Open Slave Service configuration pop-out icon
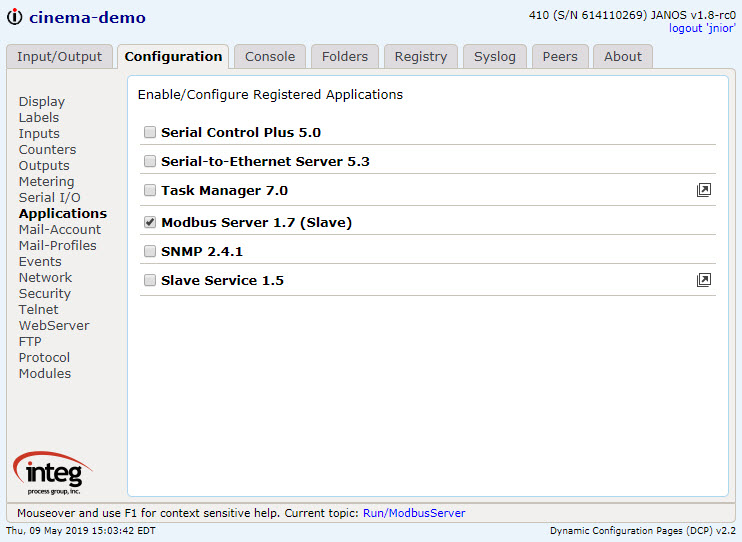The height and width of the screenshot is (542, 742). point(704,280)
